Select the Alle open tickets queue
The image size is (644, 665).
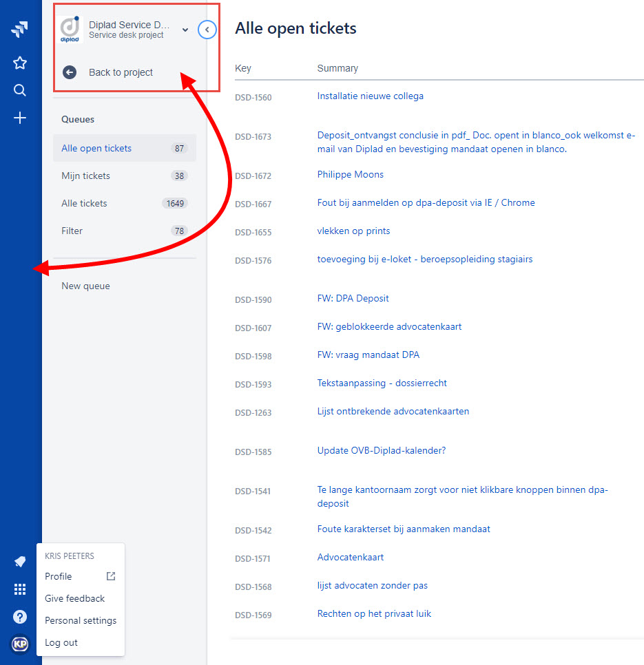coord(124,148)
